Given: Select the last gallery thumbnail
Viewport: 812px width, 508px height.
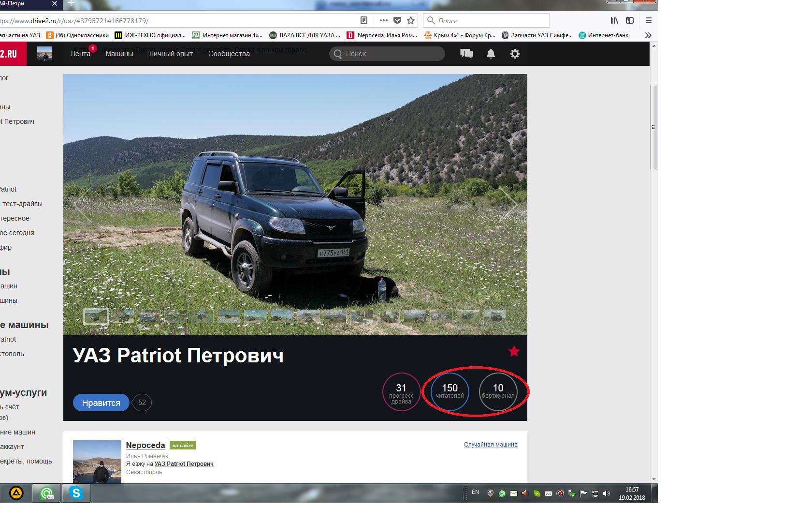Looking at the screenshot, I should pos(494,316).
